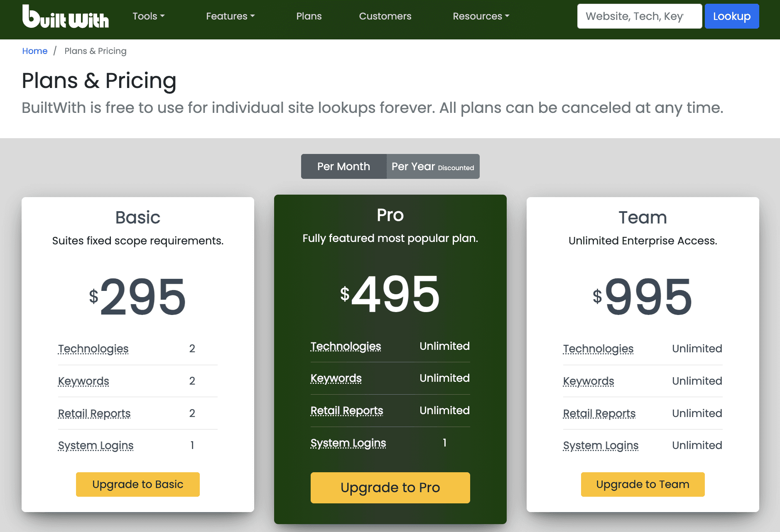This screenshot has width=780, height=532.
Task: Click Keywords in the Pro plan
Action: coord(336,378)
